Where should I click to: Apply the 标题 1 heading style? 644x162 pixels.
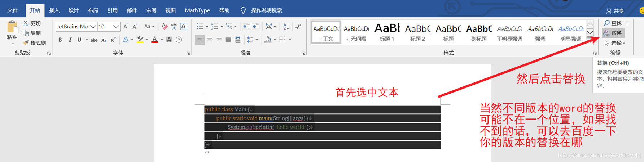click(387, 32)
